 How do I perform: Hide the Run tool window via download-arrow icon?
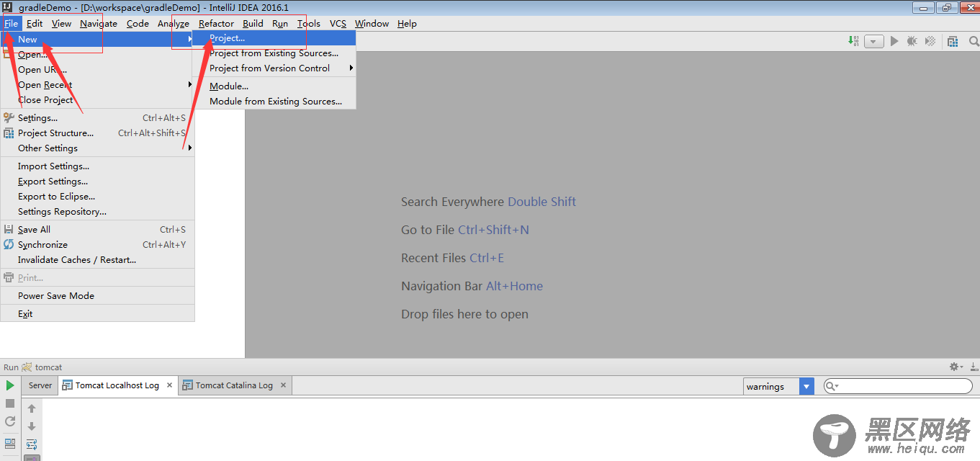[x=974, y=367]
